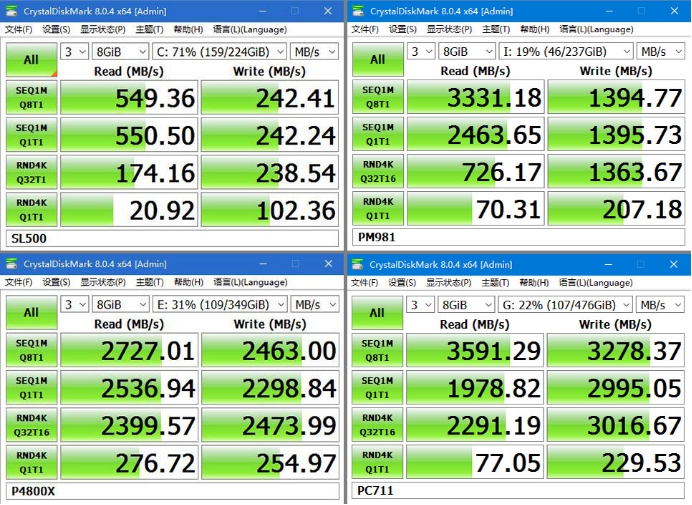Click the CrystalDiskMark app icon in SL500 window title bar
Image resolution: width=692 pixels, height=505 pixels.
[x=11, y=11]
